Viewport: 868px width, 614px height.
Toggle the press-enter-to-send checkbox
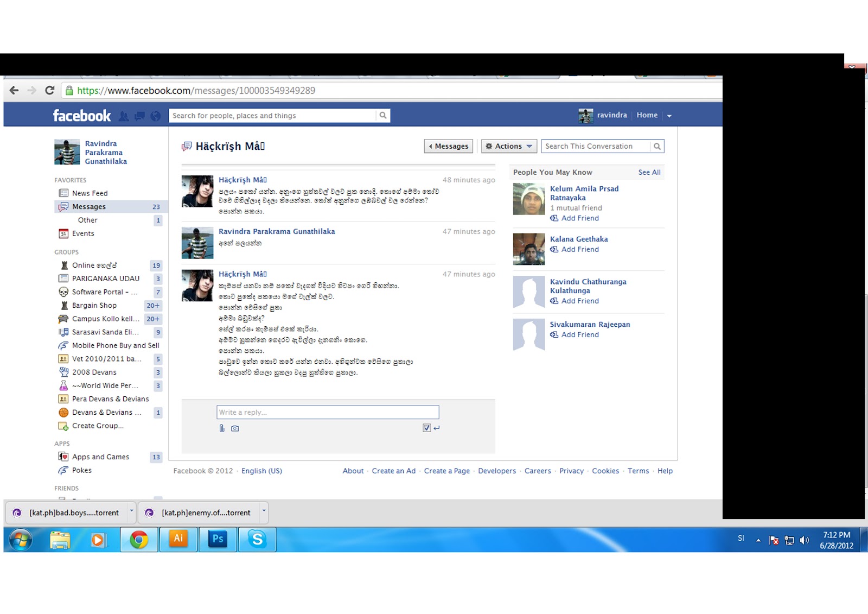[427, 428]
